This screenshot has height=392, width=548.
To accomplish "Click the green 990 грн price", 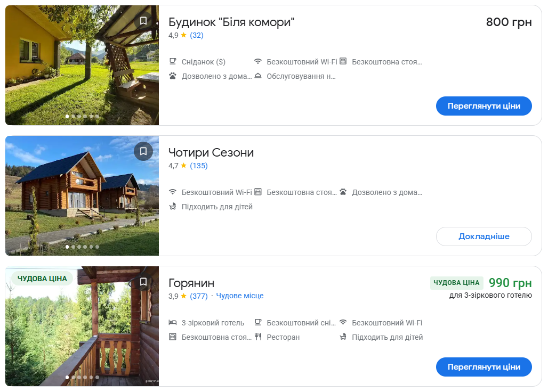I will click(510, 283).
